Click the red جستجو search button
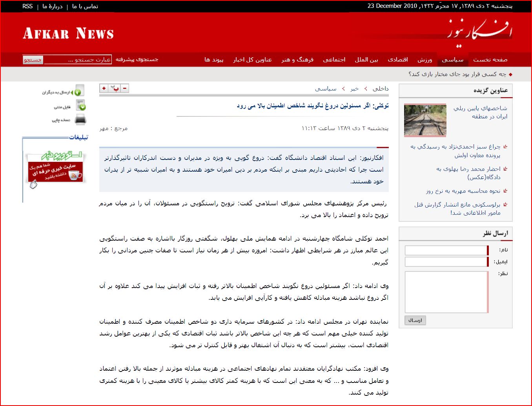Screen dimensions: 532x406 (33, 60)
